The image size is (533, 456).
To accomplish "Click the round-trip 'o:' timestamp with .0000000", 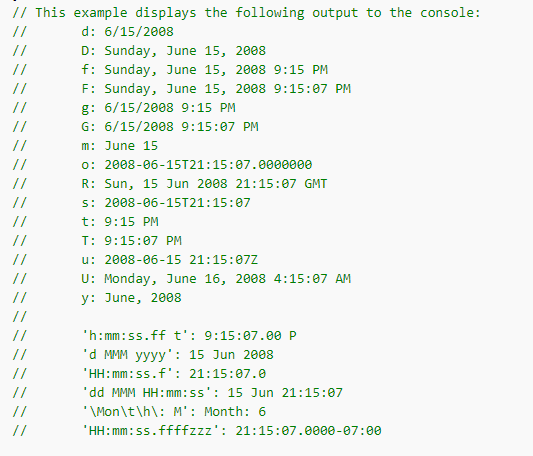I will tap(196, 165).
